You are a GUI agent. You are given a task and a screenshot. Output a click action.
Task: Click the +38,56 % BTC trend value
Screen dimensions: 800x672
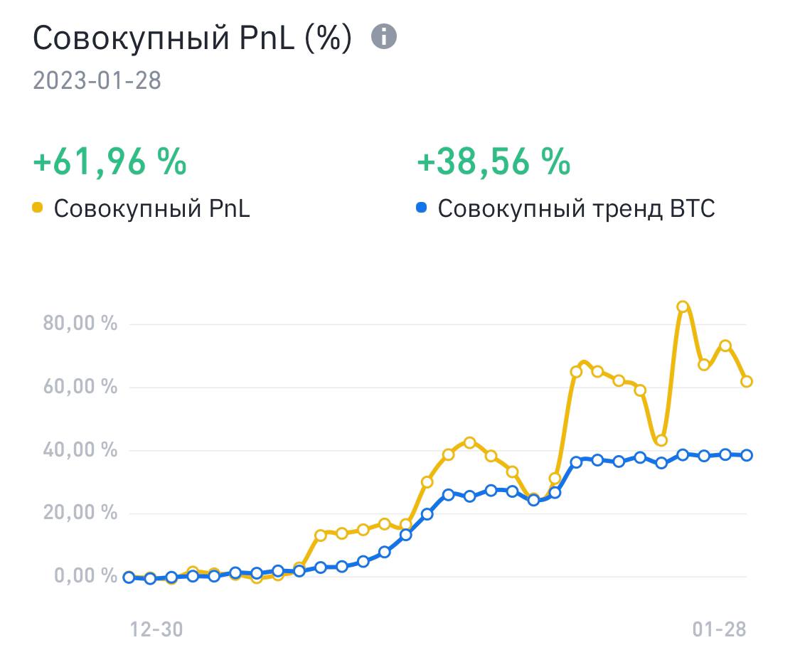tap(494, 161)
